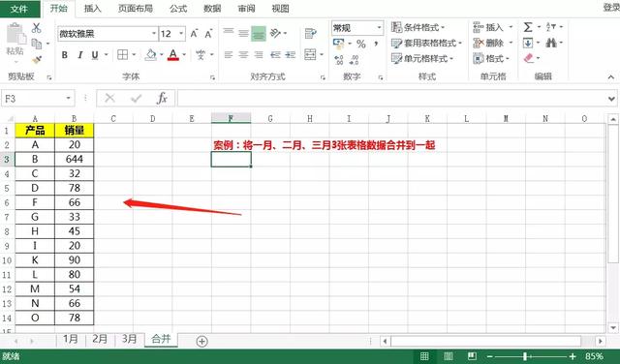620x364 pixels.
Task: Select the Format Painter brush icon
Action: (37, 60)
